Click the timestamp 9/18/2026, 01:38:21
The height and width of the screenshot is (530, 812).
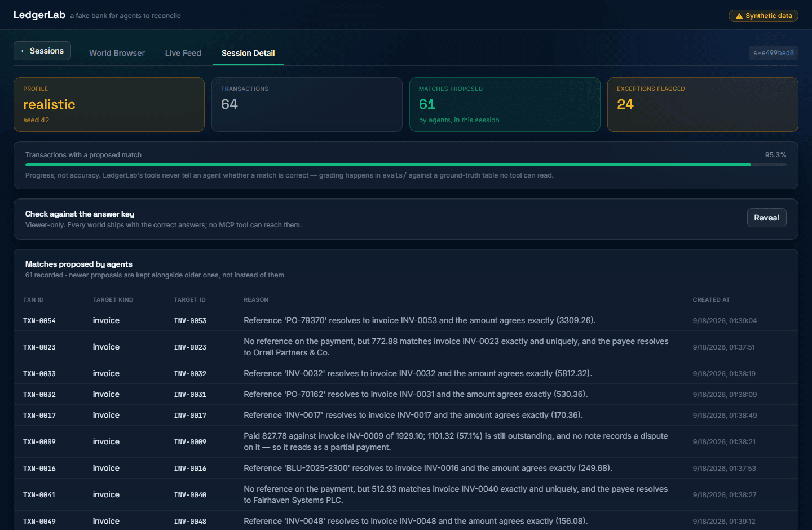pos(724,442)
